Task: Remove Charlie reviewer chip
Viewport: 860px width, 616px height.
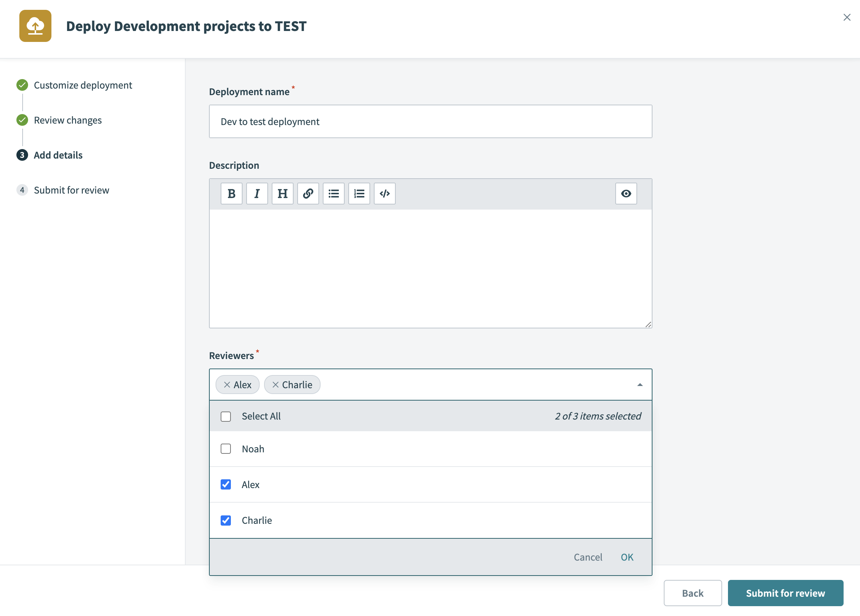Action: pyautogui.click(x=276, y=385)
